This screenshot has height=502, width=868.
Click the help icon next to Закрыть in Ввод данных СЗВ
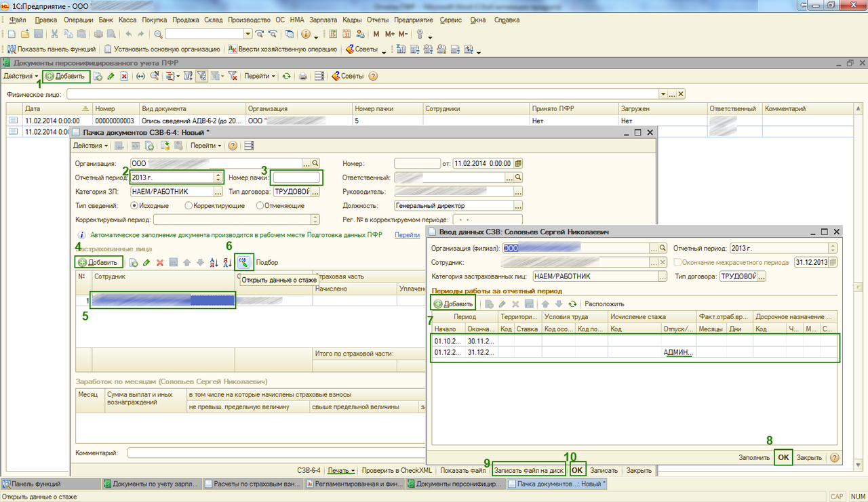pos(834,457)
